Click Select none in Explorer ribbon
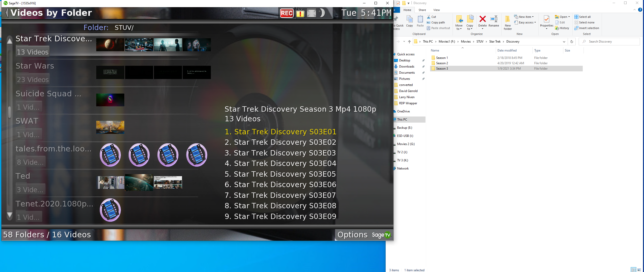Viewport: 644px width, 272px height. (x=585, y=22)
